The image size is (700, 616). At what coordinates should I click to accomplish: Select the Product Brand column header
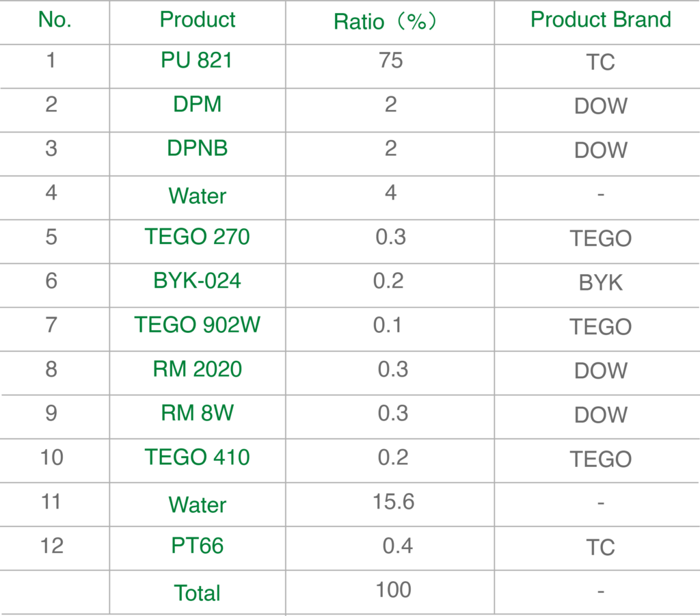pos(600,20)
